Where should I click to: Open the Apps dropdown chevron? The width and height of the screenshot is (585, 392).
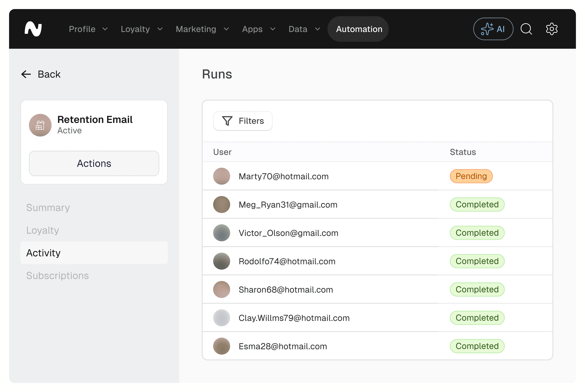(273, 29)
